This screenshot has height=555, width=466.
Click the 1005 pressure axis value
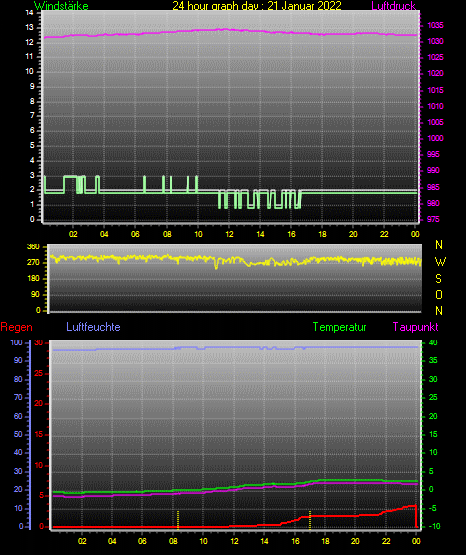click(x=436, y=122)
